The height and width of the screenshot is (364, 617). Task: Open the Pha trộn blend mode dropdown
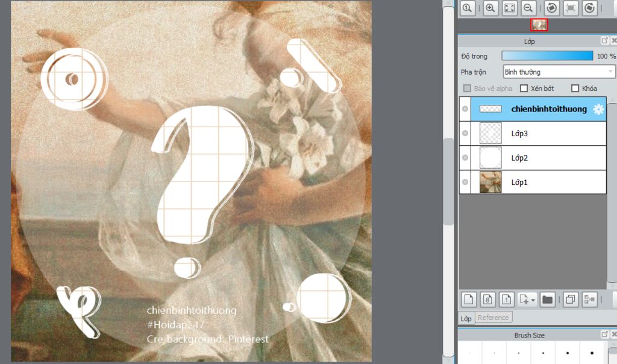(559, 72)
